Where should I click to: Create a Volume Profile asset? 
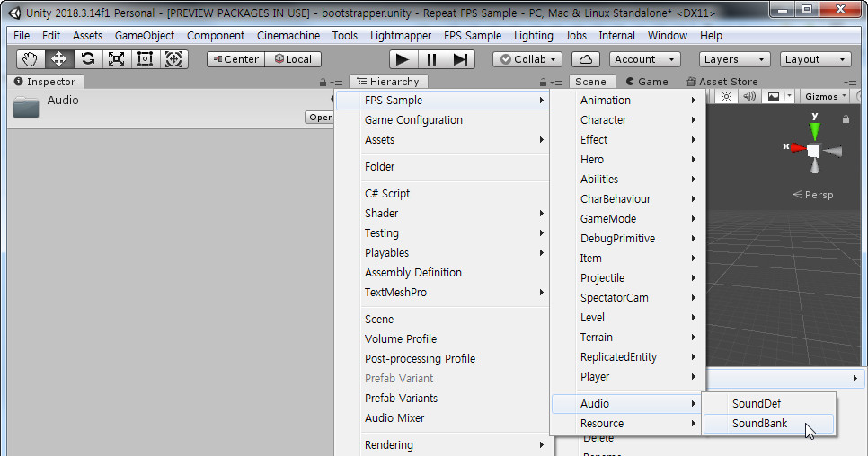coord(443,338)
